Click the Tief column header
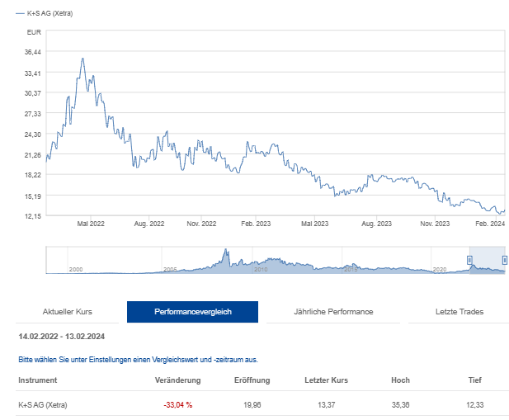This screenshot has width=509, height=420. pos(474,380)
